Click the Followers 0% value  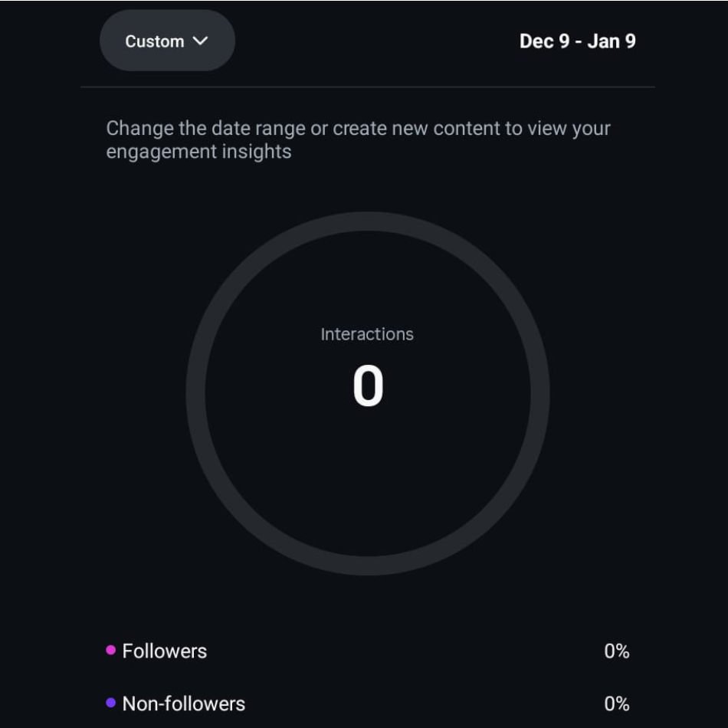coord(616,651)
